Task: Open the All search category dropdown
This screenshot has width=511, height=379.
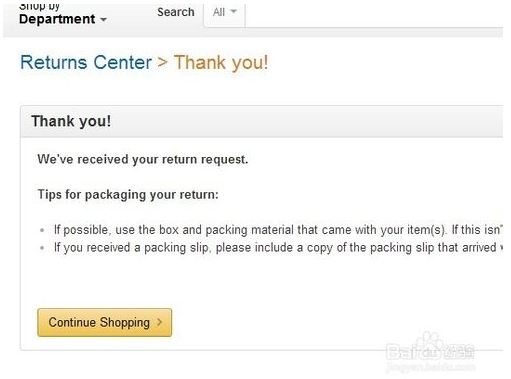Action: pyautogui.click(x=224, y=12)
